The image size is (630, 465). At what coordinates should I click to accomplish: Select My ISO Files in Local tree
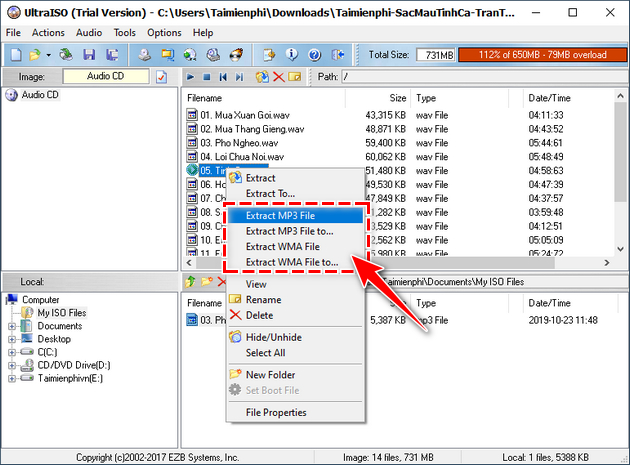tap(61, 313)
